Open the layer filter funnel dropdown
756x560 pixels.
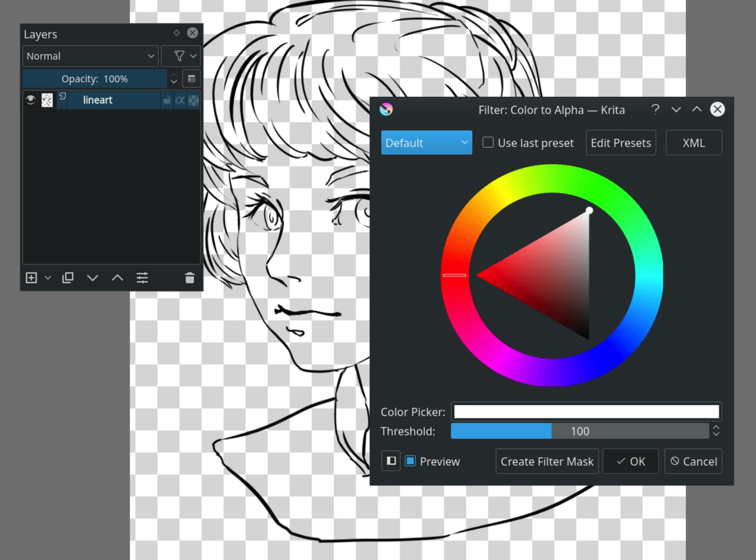click(x=181, y=56)
